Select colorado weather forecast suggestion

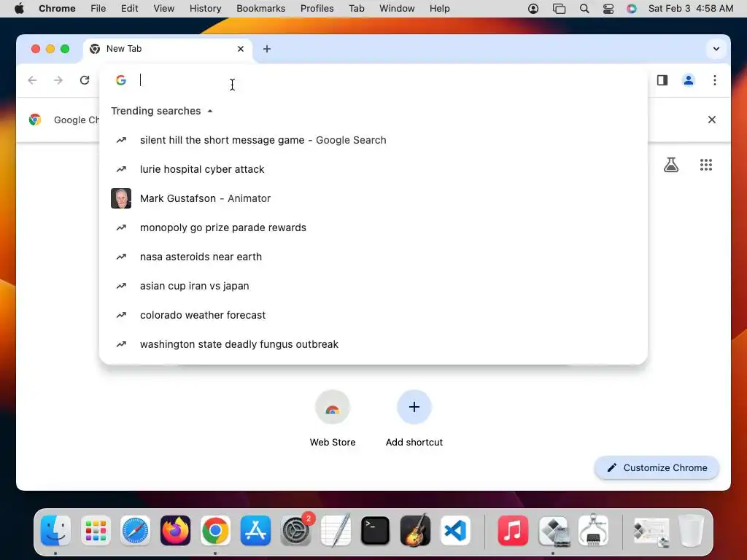[x=373, y=315]
